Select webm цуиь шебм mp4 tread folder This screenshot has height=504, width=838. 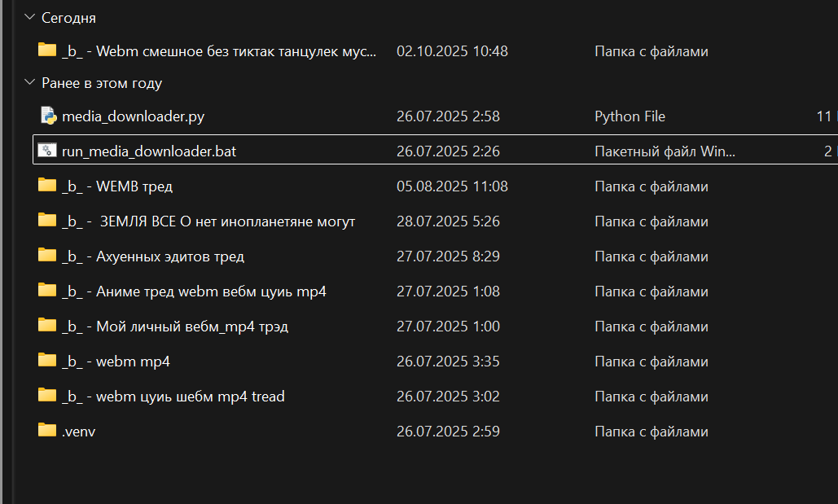point(173,397)
